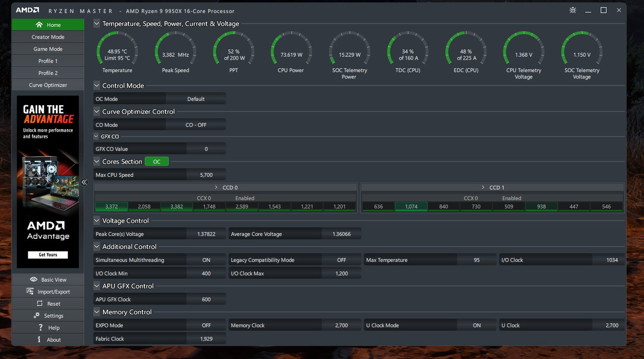Click the About info icon
The width and height of the screenshot is (644, 359).
(39, 340)
